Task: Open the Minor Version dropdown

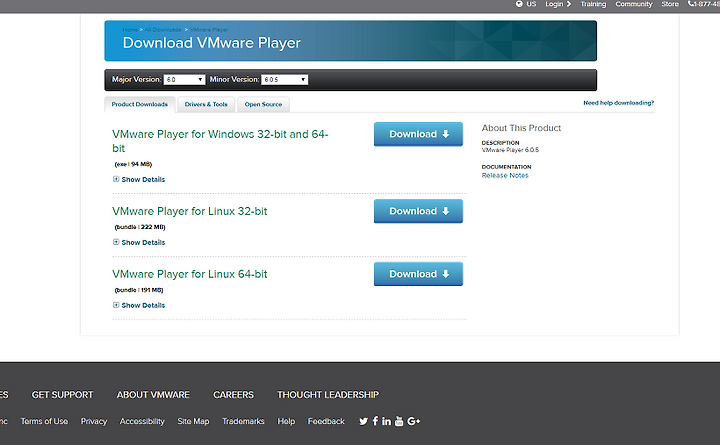Action: [284, 79]
